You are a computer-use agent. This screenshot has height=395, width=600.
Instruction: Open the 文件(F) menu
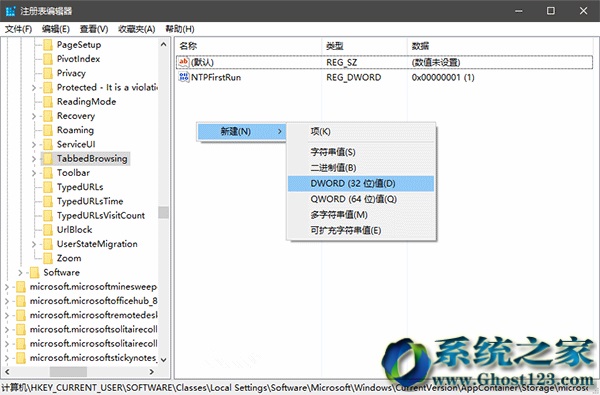[18, 29]
